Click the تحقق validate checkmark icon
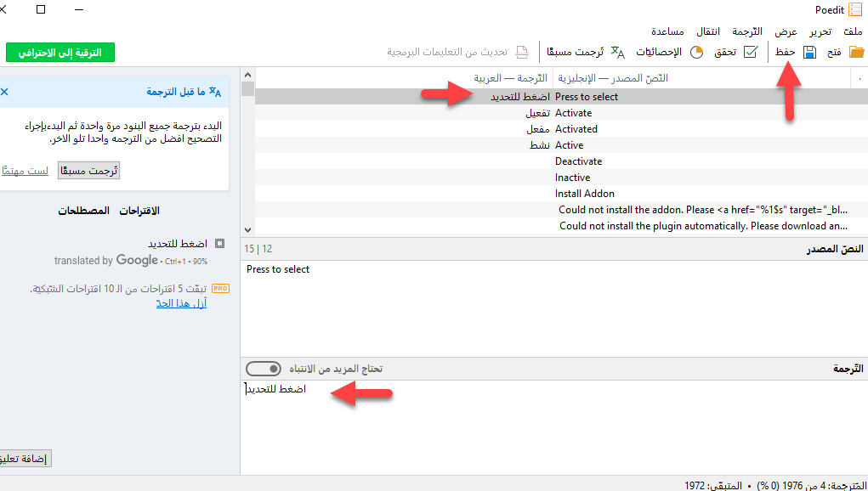The image size is (868, 491). coord(751,52)
